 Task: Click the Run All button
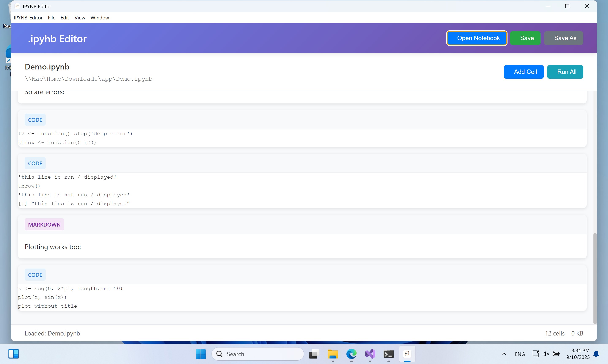coord(565,72)
